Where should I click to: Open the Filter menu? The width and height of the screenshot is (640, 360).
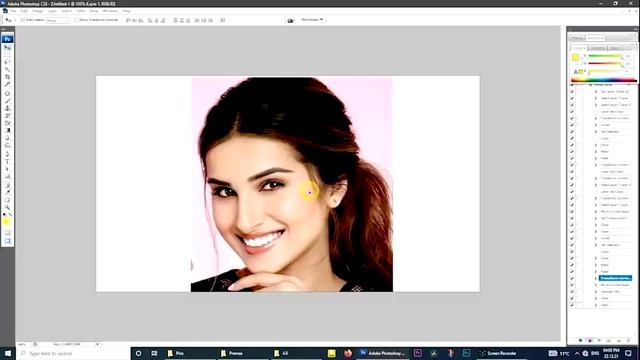point(81,11)
